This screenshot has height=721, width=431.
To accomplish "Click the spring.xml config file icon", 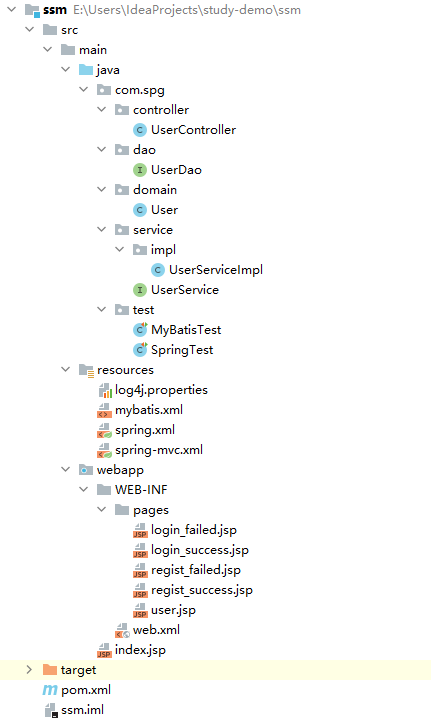I will click(x=104, y=430).
